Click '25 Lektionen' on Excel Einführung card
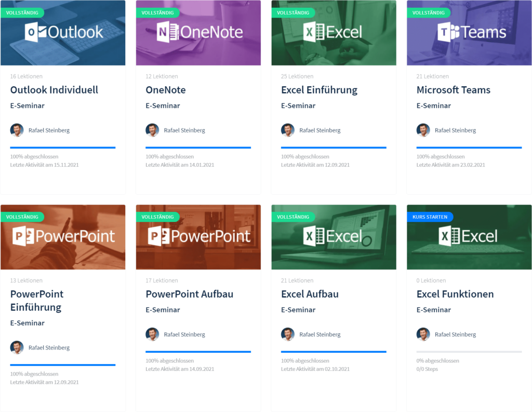Screen dimensions: 532x412 point(297,76)
